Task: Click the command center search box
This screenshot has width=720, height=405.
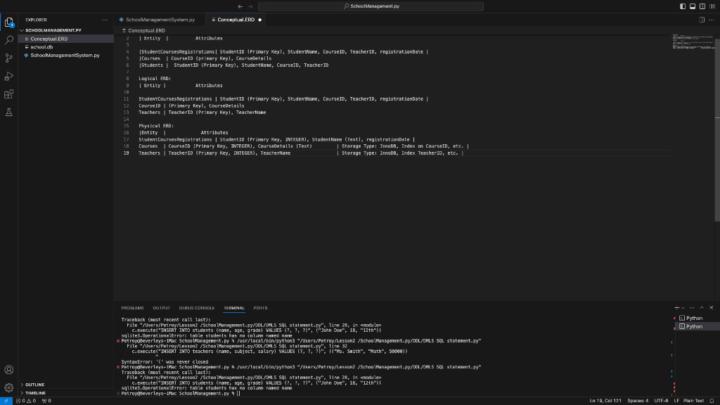Action: pyautogui.click(x=360, y=6)
